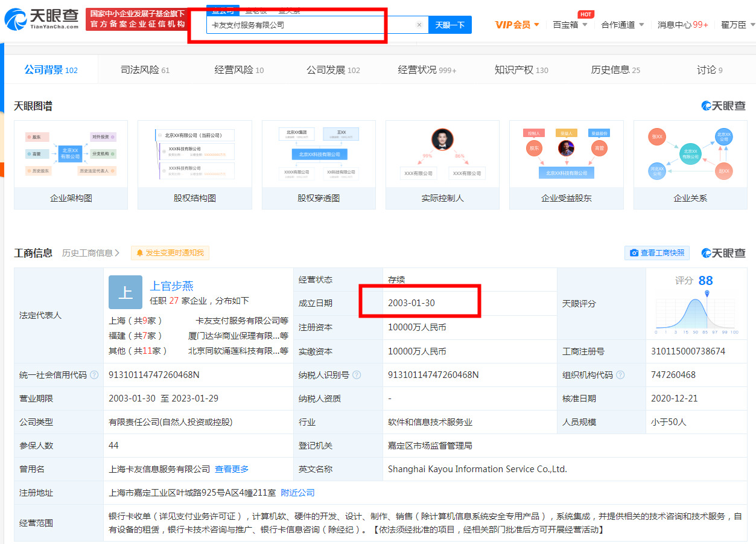Click the score distribution chart

696,313
